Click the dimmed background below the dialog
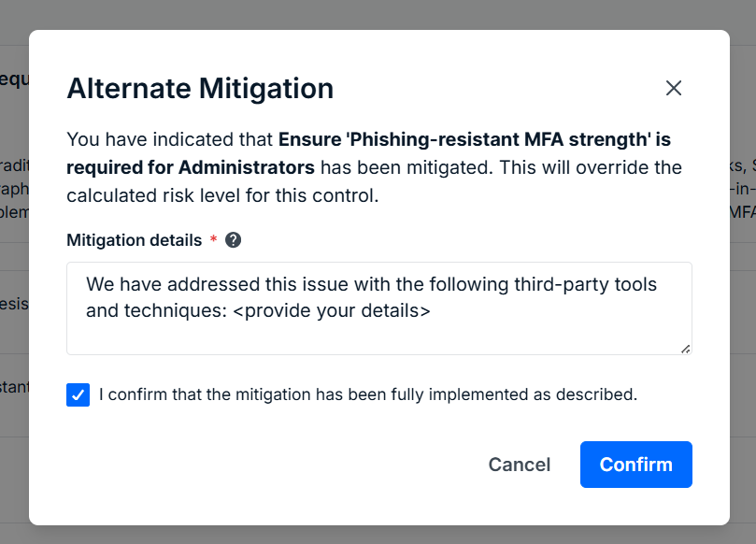This screenshot has height=544, width=756. (378, 535)
